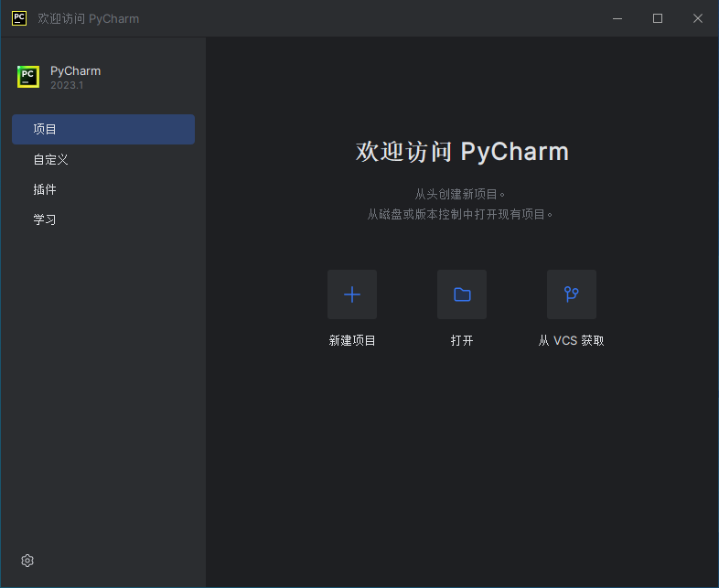Image resolution: width=719 pixels, height=588 pixels.
Task: Switch to the 自定义 tab
Action: [103, 159]
